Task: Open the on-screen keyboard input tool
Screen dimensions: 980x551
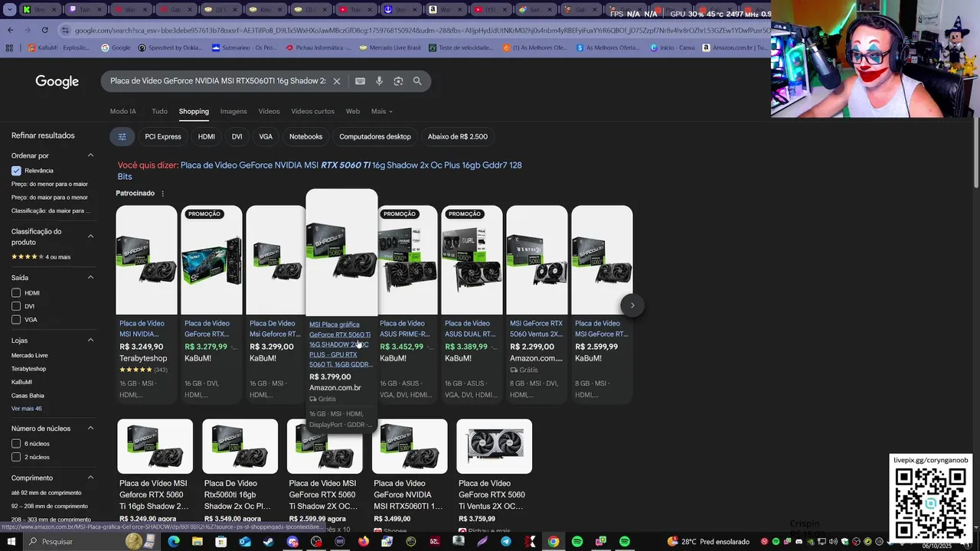Action: click(x=360, y=81)
